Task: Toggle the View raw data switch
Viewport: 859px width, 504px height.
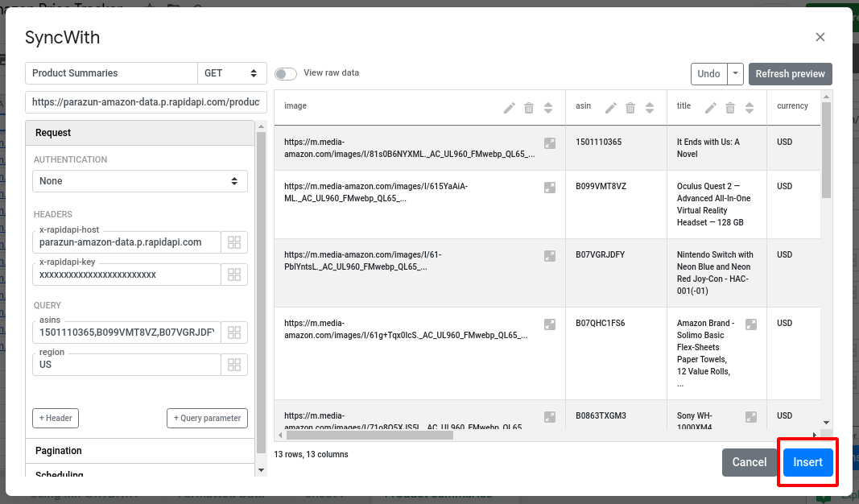Action: pyautogui.click(x=286, y=73)
